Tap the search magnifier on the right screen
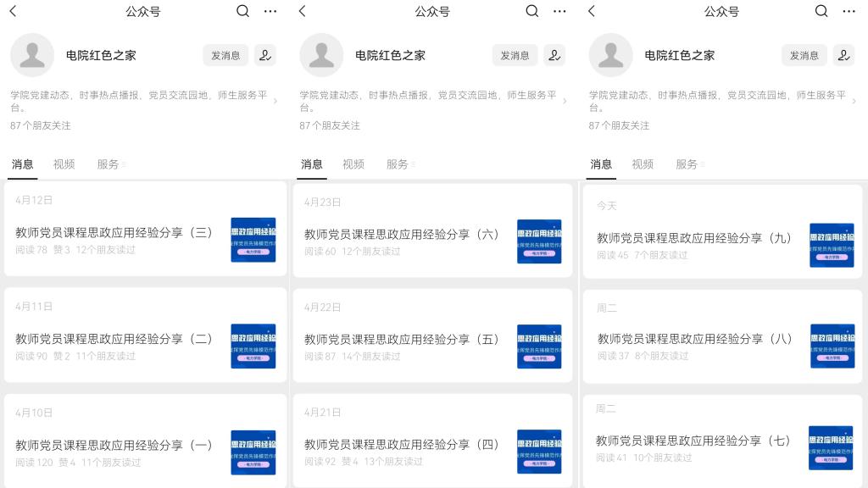This screenshot has width=868, height=488. pos(821,11)
